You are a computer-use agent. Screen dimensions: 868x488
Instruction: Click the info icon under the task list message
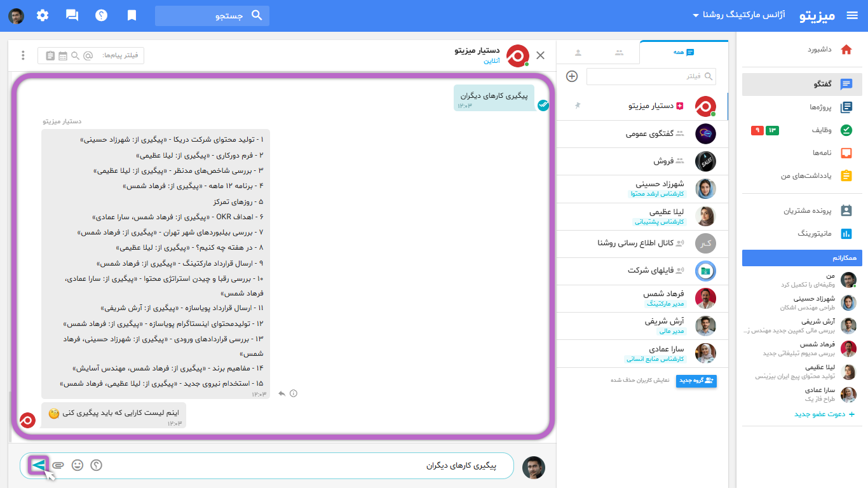pos(294,393)
